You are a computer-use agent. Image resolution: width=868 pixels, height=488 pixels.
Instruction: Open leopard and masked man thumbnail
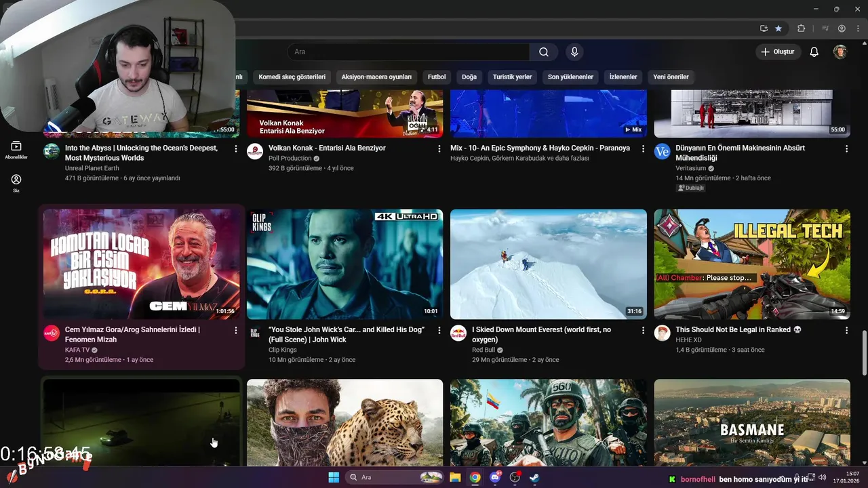tap(344, 422)
